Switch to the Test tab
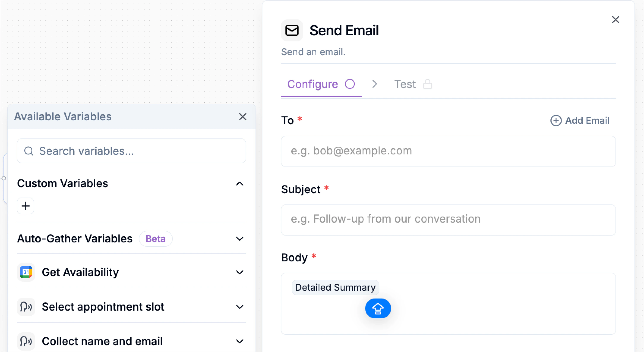Viewport: 644px width, 352px height. click(x=404, y=84)
